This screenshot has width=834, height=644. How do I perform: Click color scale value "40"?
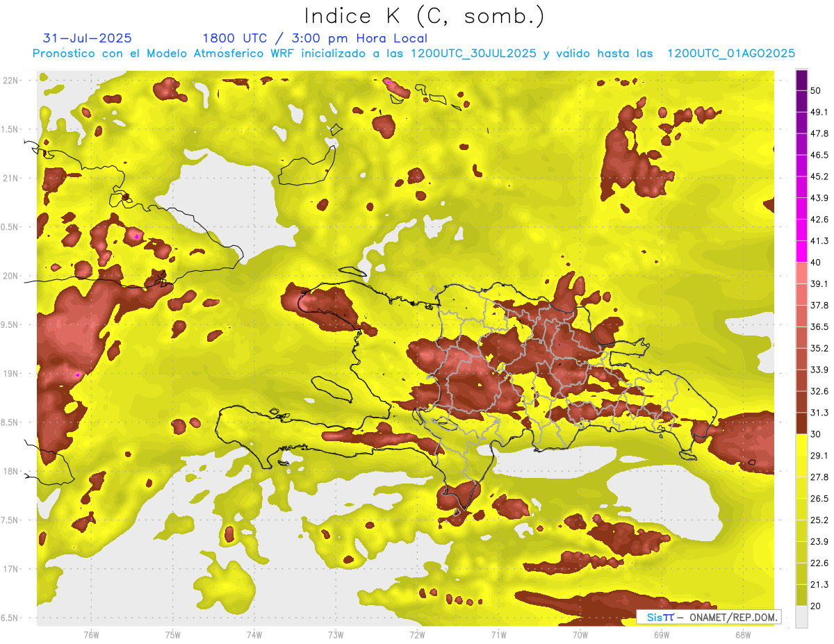click(816, 262)
